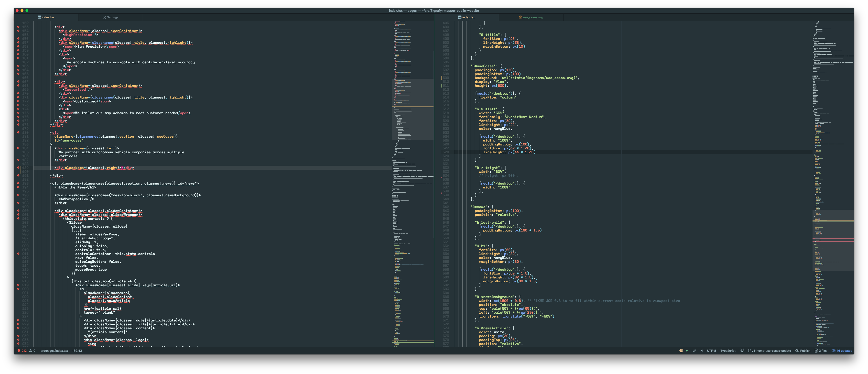The image size is (868, 374).
Task: Click the 16 updates link
Action: point(843,351)
